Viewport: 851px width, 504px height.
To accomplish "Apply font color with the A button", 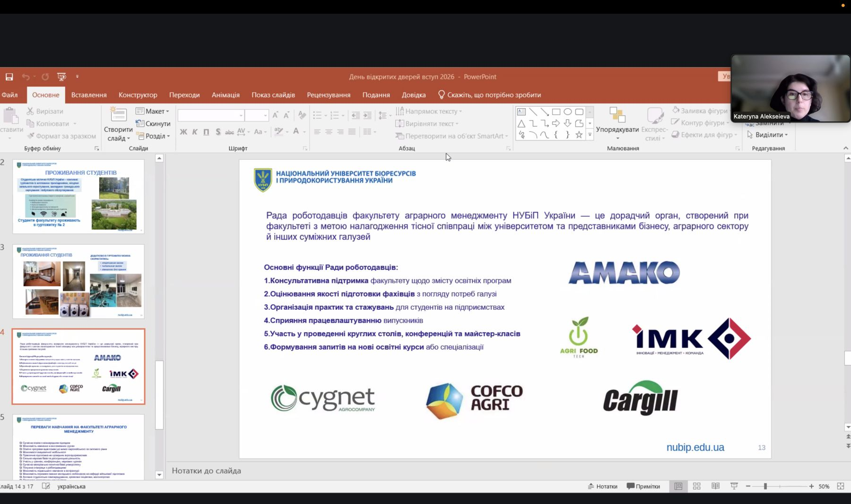I will click(x=296, y=132).
